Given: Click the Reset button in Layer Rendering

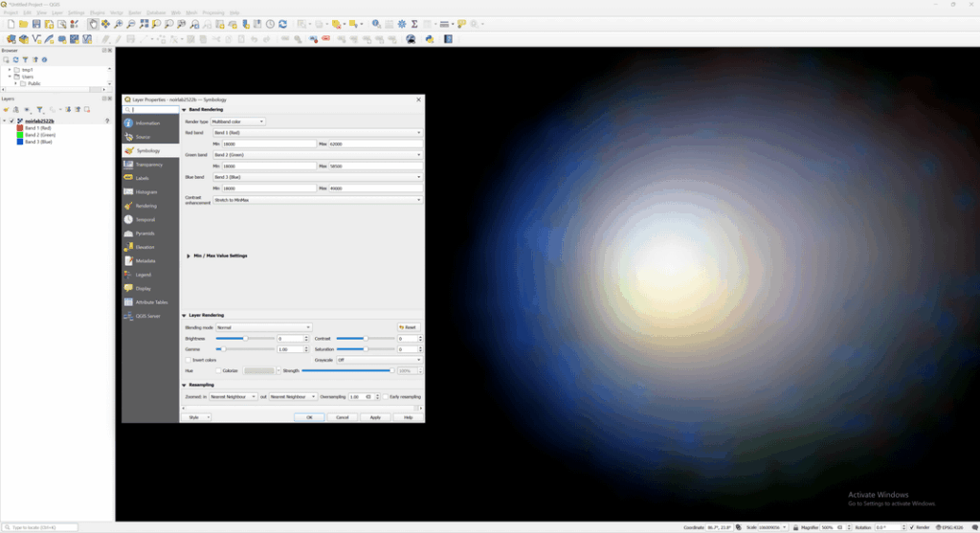Looking at the screenshot, I should pos(409,327).
